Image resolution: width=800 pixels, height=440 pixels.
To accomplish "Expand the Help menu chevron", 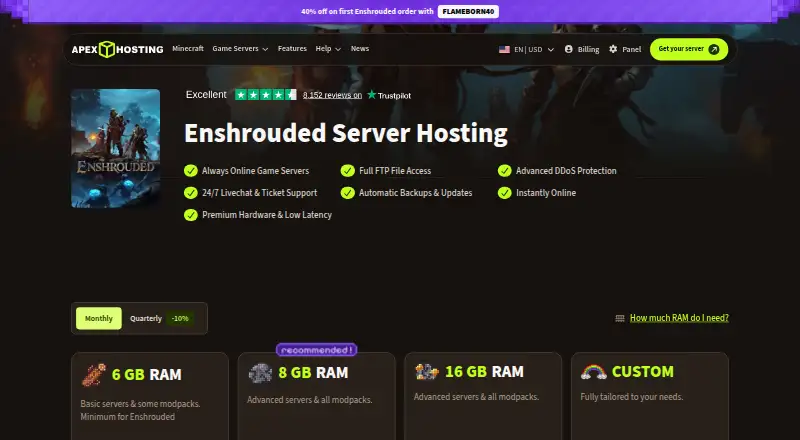I will point(338,50).
